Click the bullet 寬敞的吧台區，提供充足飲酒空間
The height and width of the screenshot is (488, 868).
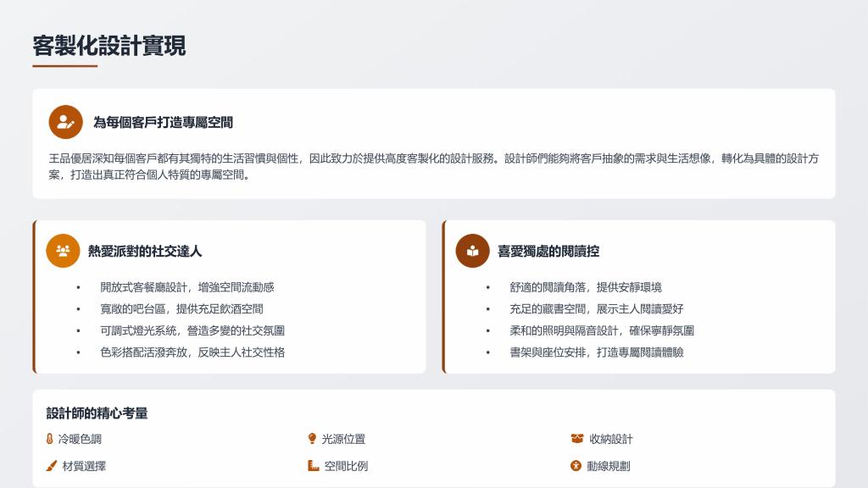coord(181,309)
